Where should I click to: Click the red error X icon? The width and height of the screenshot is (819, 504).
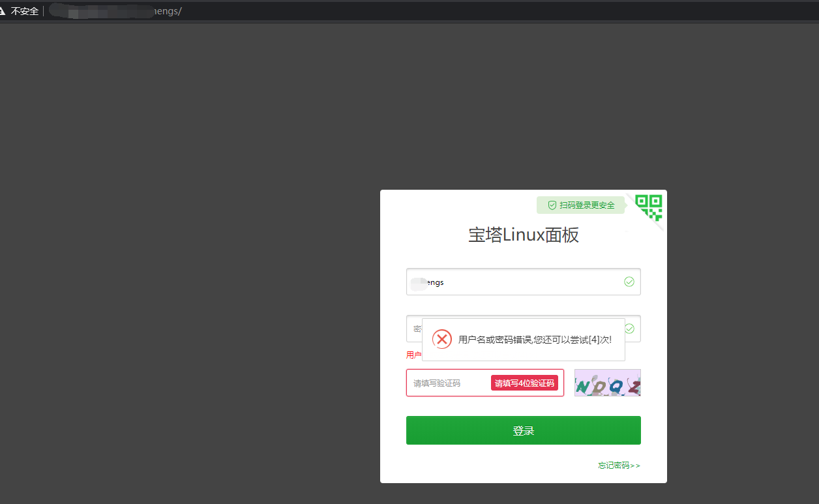tap(442, 339)
